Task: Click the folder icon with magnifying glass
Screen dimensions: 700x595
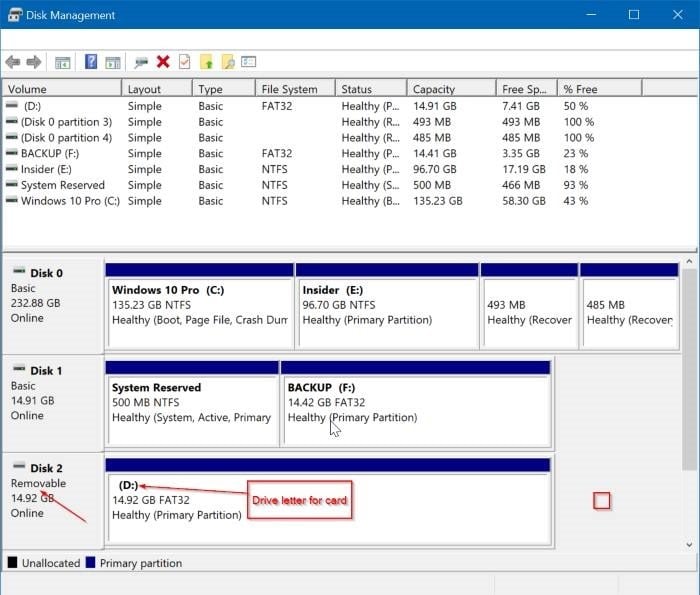Action: click(228, 62)
